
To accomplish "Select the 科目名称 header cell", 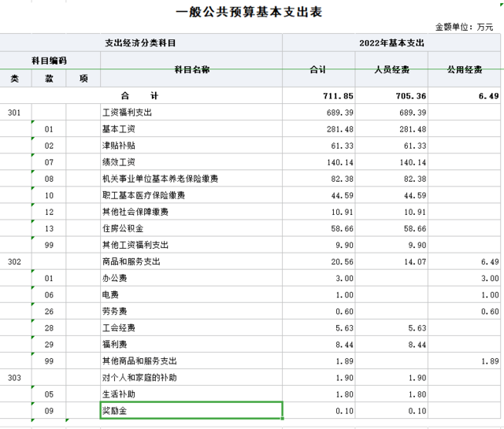I will click(191, 69).
